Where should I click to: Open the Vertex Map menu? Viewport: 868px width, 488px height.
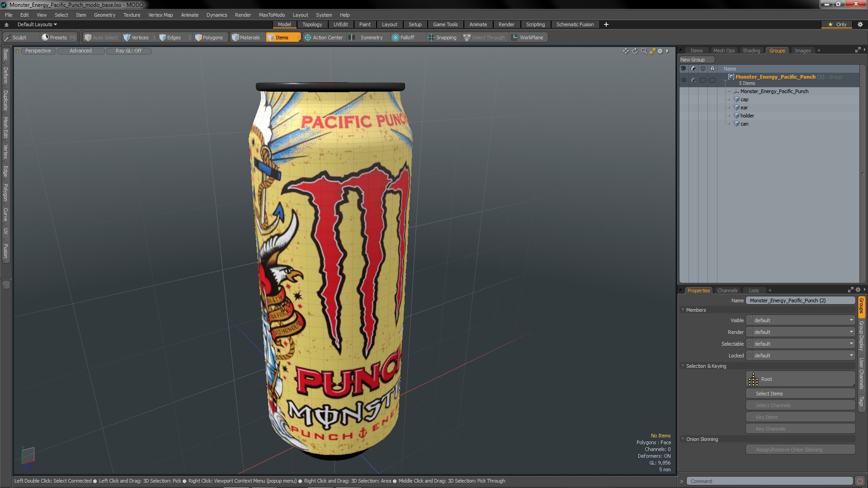[x=160, y=15]
